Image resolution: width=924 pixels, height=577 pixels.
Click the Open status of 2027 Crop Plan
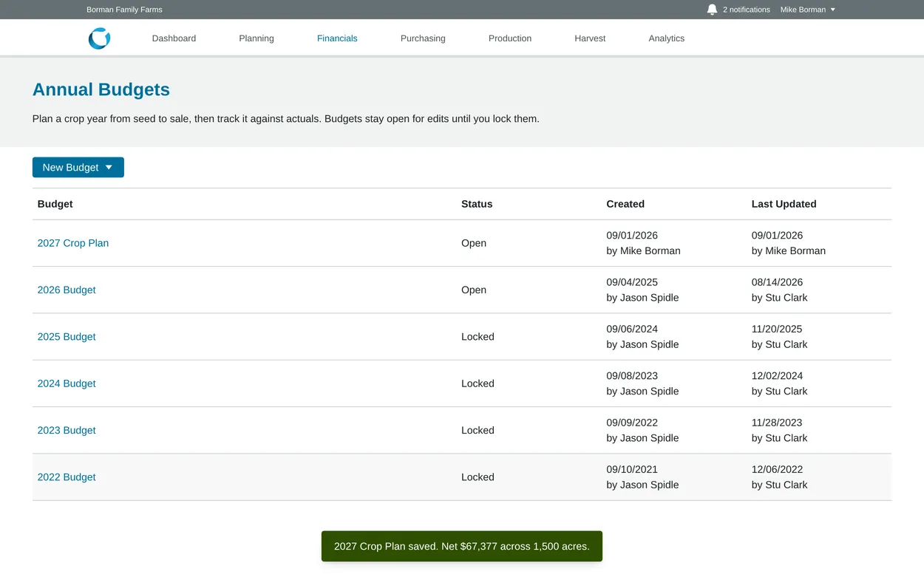474,243
